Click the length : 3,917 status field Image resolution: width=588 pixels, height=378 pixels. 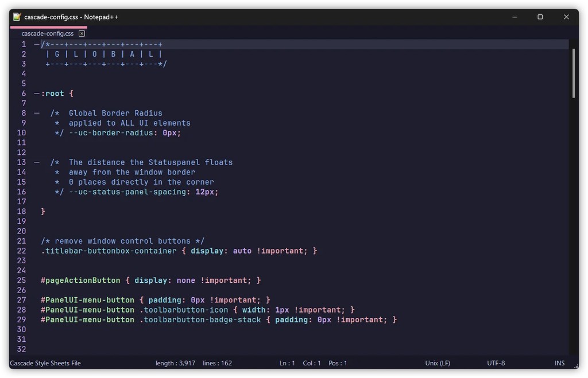(175, 363)
